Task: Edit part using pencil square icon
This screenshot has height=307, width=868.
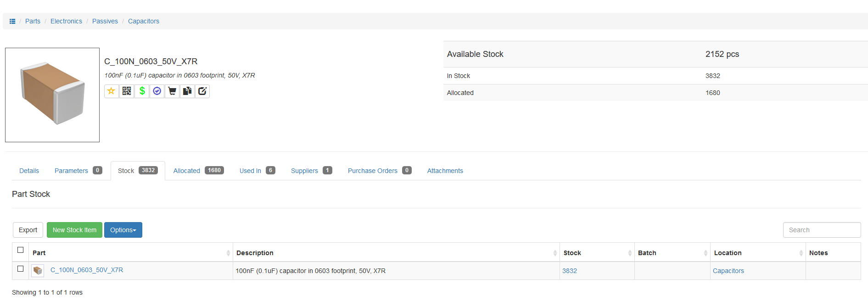Action: click(x=202, y=91)
